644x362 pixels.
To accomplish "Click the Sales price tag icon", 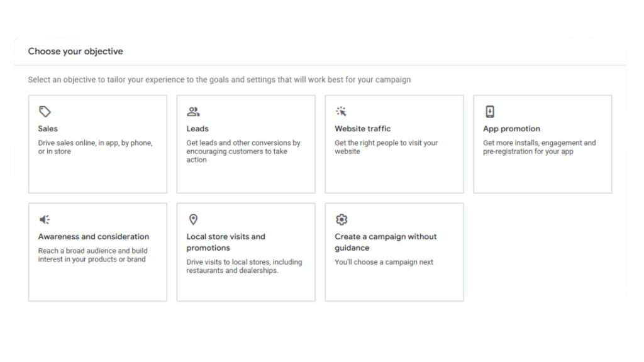I will [45, 112].
